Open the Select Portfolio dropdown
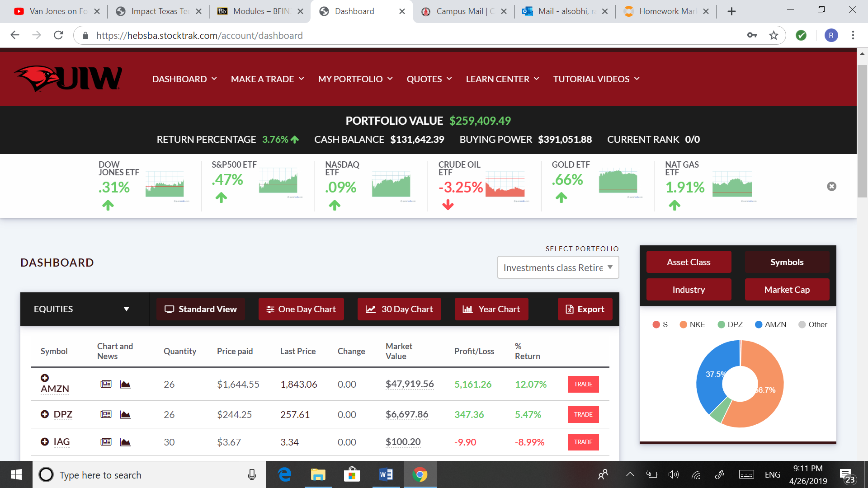 (558, 267)
